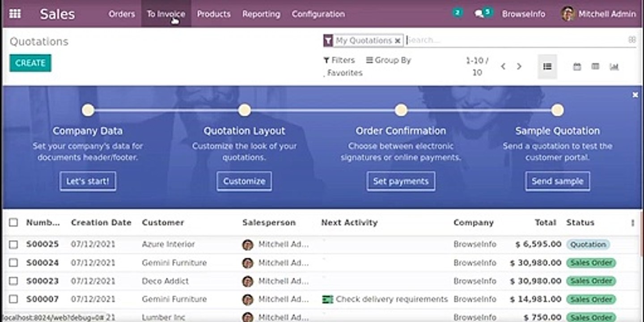
Task: Sort by Creation Date column header
Action: pyautogui.click(x=101, y=222)
